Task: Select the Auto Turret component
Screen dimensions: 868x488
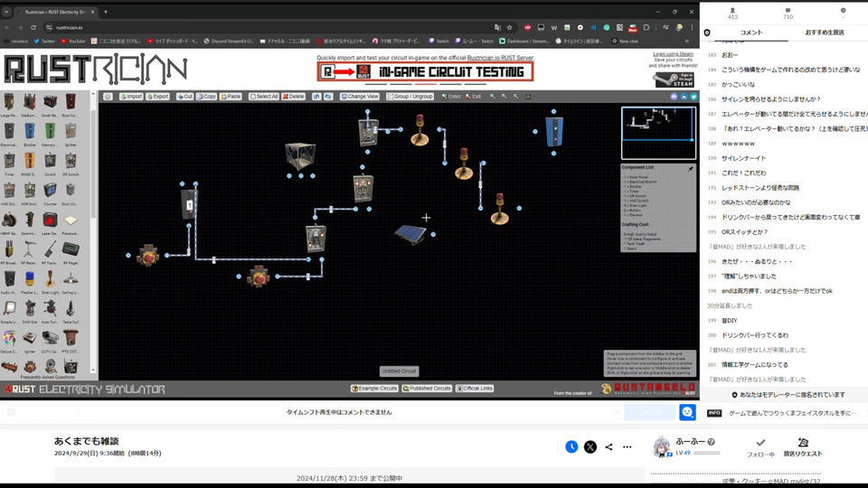Action: [x=50, y=310]
